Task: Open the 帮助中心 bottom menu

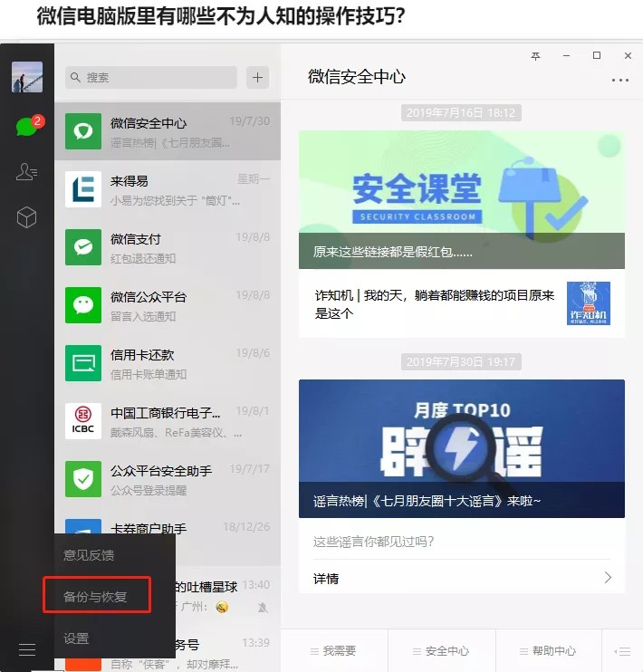Action: click(548, 651)
